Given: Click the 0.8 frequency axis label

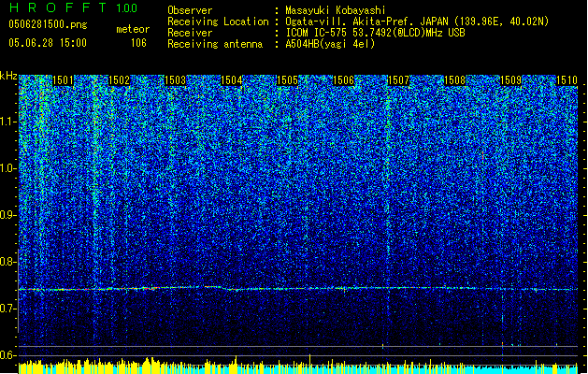Looking at the screenshot, I should (x=8, y=262).
